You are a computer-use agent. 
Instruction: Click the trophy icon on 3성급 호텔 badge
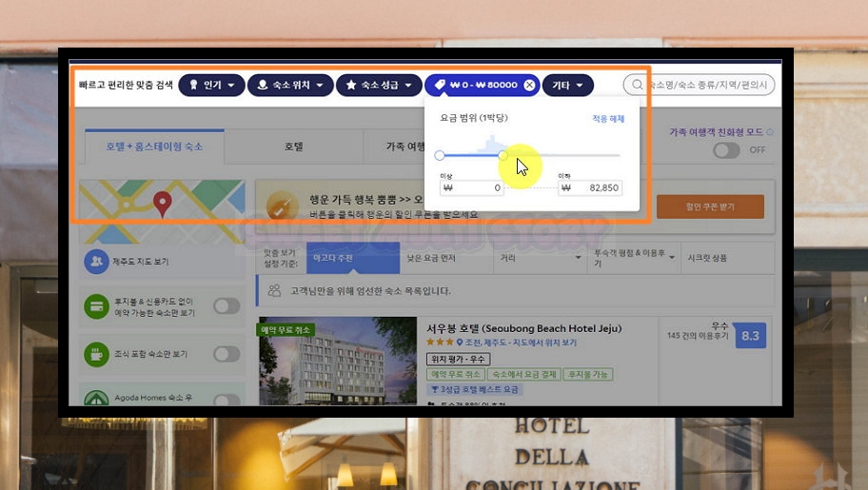coord(435,389)
